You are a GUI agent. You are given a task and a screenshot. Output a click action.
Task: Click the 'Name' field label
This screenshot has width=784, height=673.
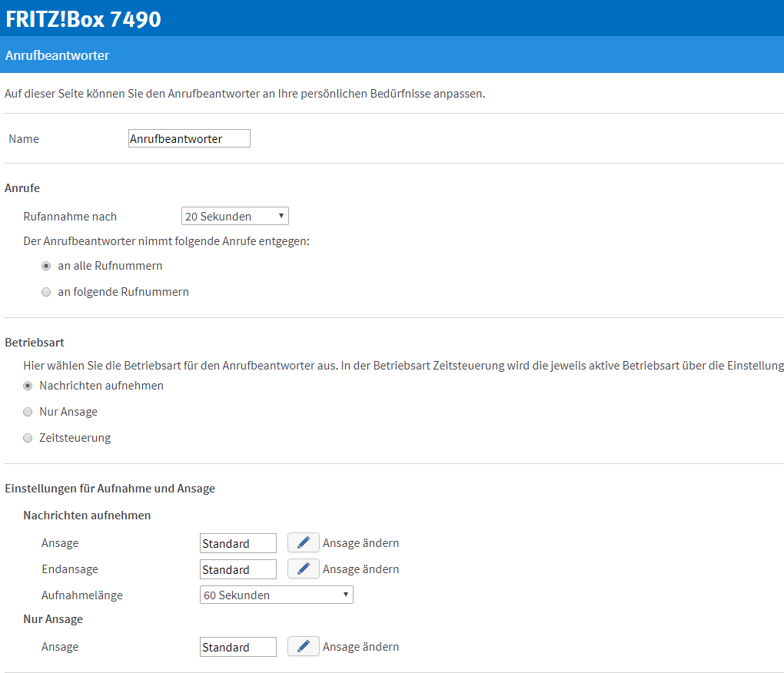[24, 139]
